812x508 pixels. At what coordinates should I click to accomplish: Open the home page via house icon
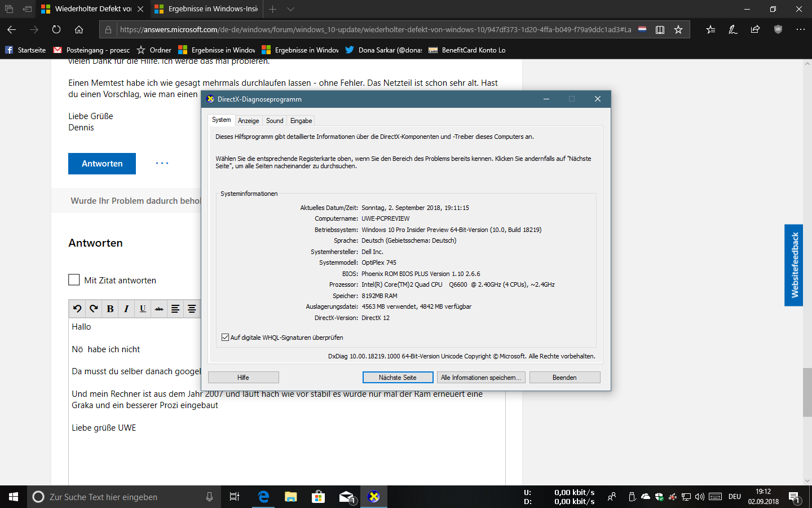pos(79,29)
